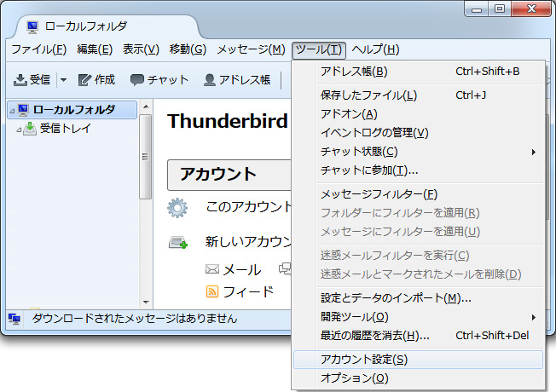This screenshot has height=392, width=556.
Task: Create a フィード account link
Action: click(x=248, y=292)
